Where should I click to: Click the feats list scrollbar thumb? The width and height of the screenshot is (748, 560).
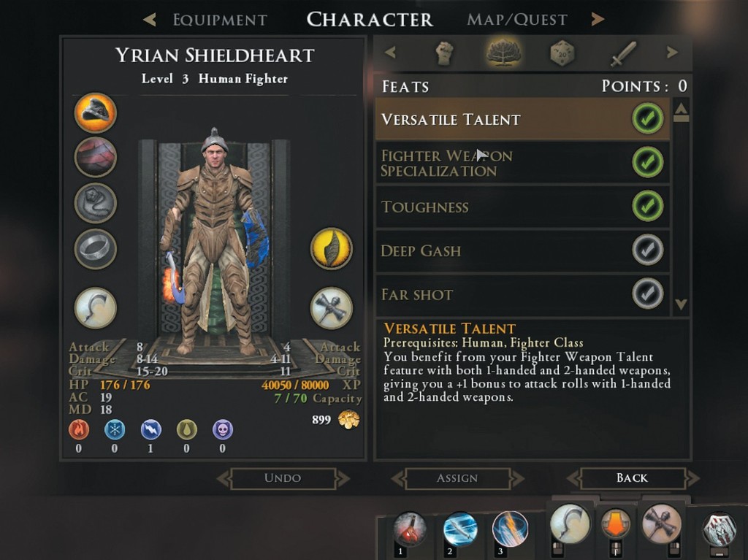682,112
